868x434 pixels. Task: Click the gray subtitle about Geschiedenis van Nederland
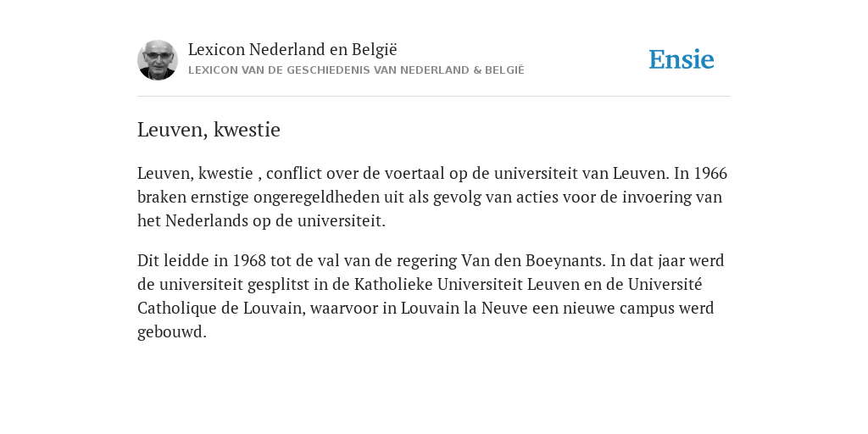coord(356,70)
